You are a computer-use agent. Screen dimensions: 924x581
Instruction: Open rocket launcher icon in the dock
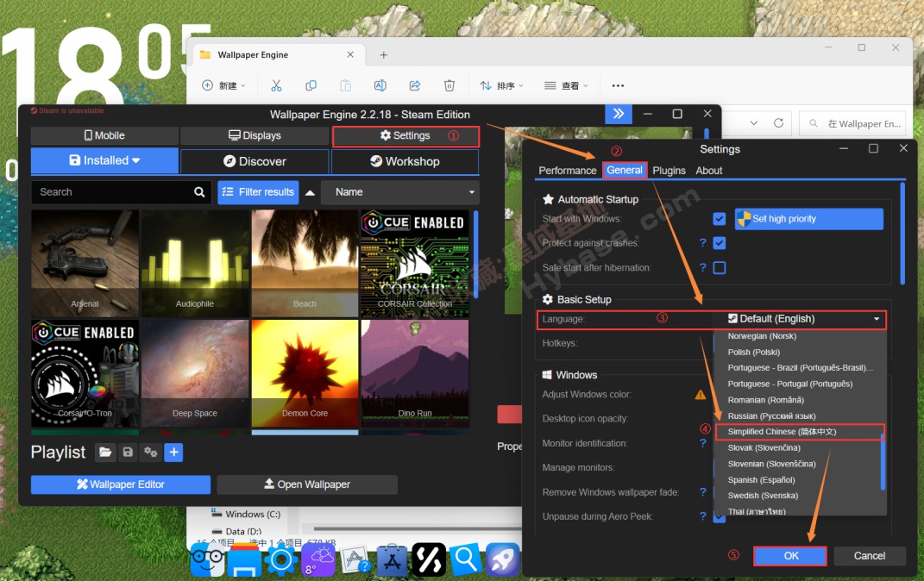502,559
